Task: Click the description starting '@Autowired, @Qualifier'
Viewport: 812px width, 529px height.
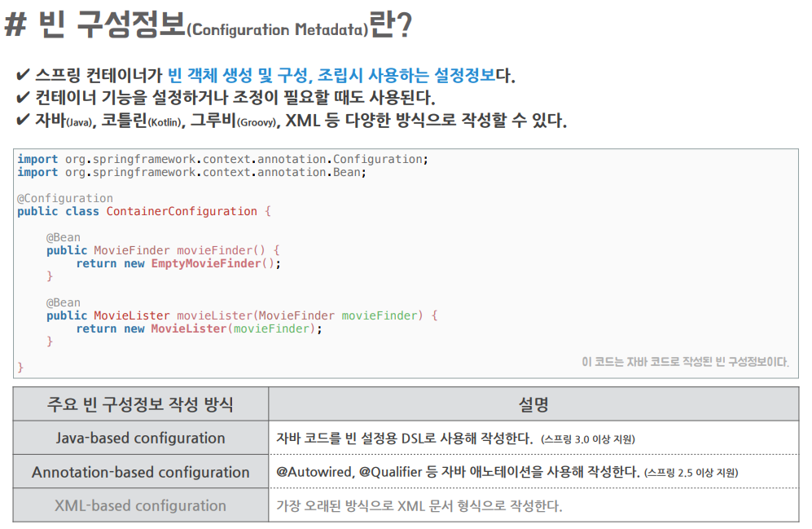Action: tap(458, 472)
